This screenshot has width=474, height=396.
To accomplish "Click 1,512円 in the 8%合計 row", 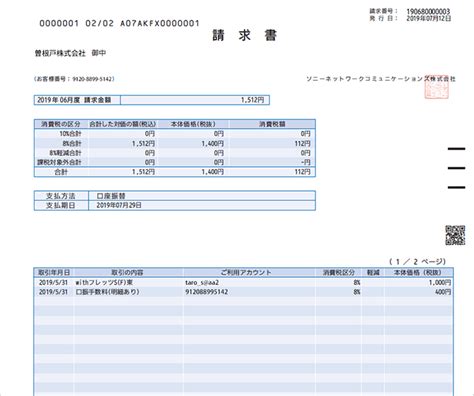I will [x=143, y=143].
